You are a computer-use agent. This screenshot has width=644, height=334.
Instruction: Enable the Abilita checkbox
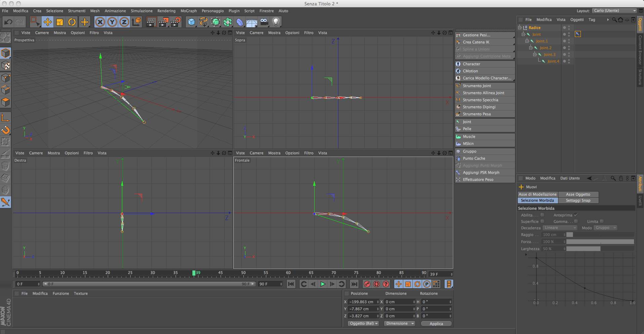click(x=542, y=215)
